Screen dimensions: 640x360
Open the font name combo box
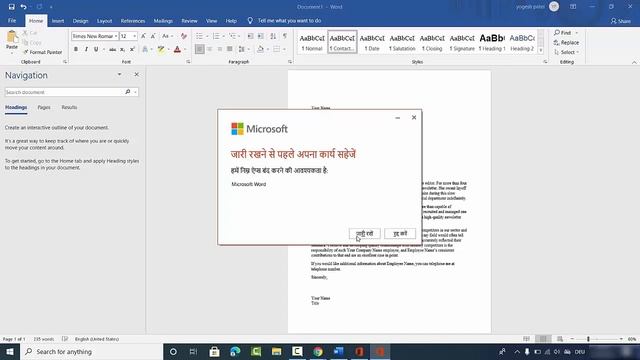point(95,36)
